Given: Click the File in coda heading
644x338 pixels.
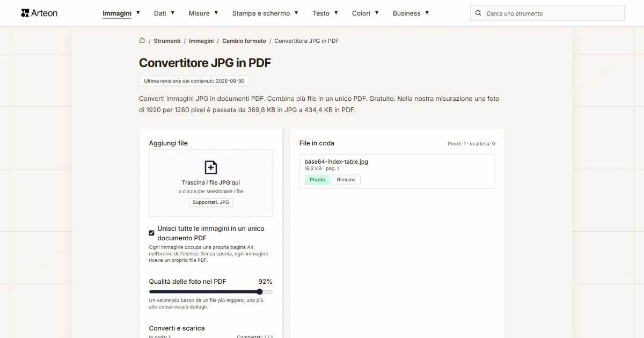Looking at the screenshot, I should pyautogui.click(x=317, y=143).
